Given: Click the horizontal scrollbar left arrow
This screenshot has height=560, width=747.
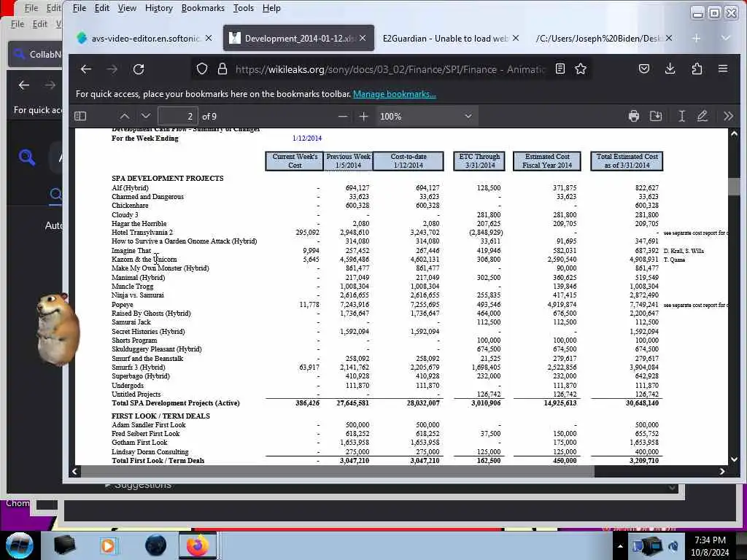Looking at the screenshot, I should [74, 472].
